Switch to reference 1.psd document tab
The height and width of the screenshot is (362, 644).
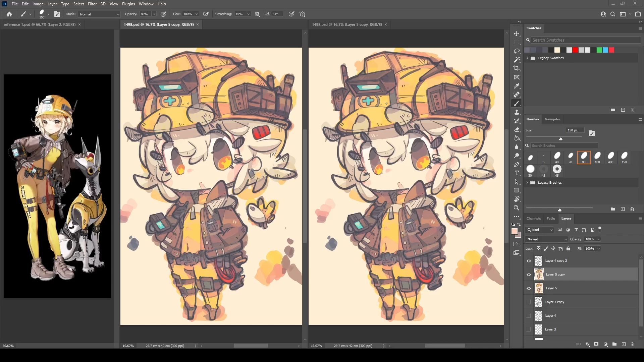click(40, 24)
